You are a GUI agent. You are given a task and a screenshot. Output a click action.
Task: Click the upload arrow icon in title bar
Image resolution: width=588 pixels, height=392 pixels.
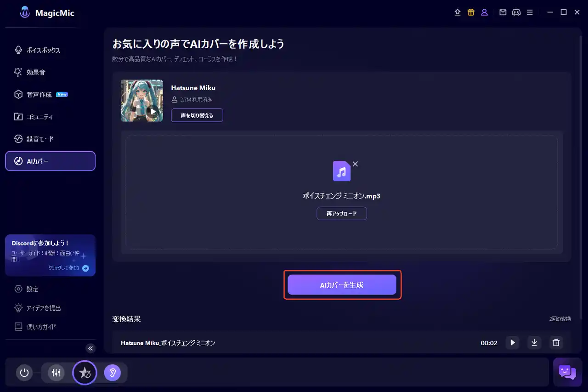pos(458,12)
